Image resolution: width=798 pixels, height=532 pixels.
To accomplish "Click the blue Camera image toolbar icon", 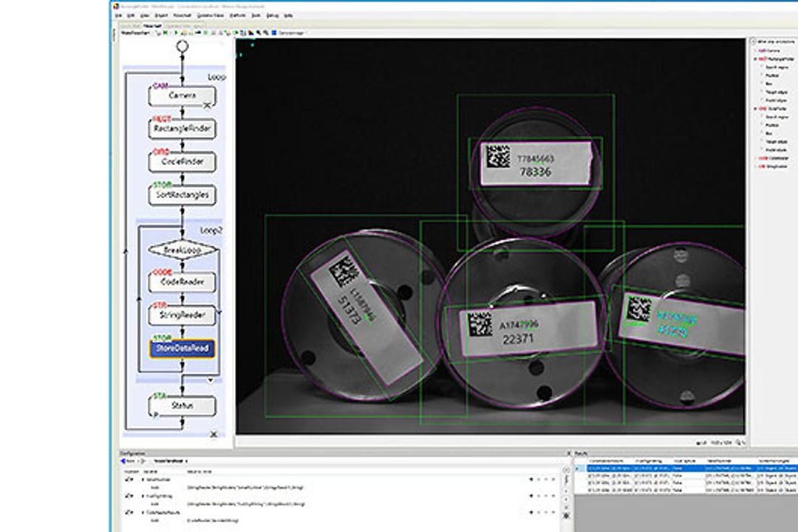I will click(x=274, y=33).
